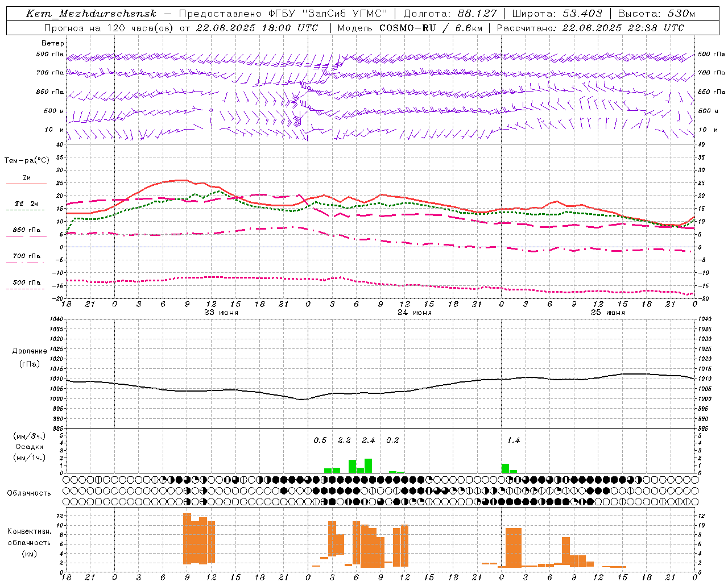Image resolution: width=728 pixels, height=582 pixels.
Task: Click the model name COSMO-RU / 6.6км
Action: pyautogui.click(x=431, y=28)
